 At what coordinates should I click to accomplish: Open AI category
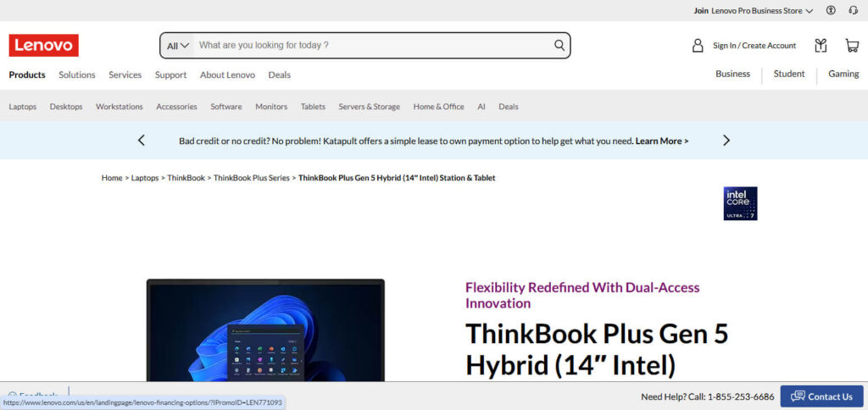point(481,107)
